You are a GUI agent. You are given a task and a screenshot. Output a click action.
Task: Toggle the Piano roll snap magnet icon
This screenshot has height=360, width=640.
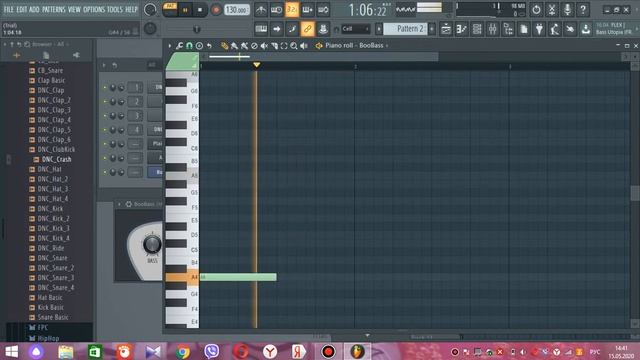click(x=189, y=46)
